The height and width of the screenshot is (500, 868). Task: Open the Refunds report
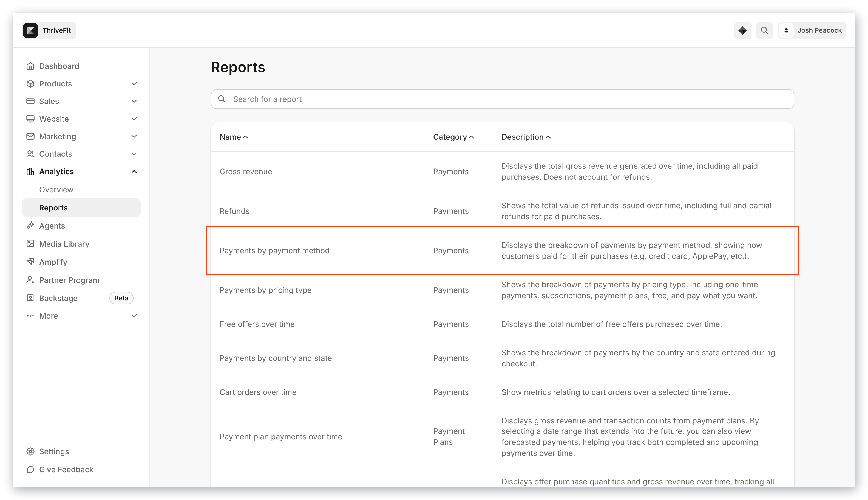point(234,211)
